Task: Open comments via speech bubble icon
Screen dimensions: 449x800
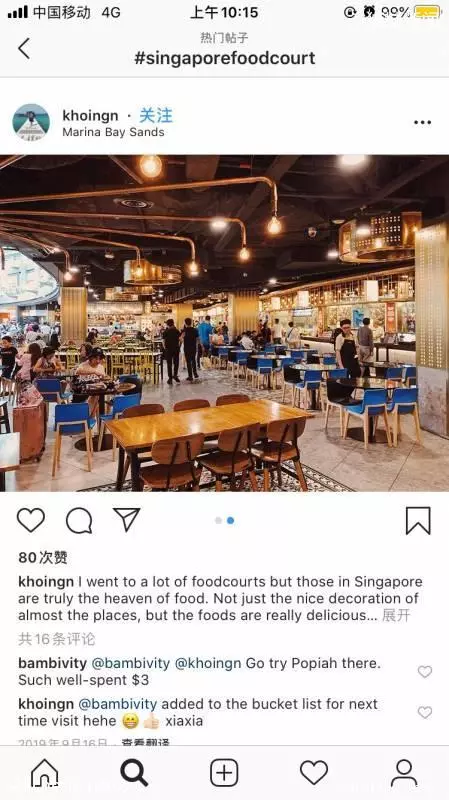Action: point(79,521)
